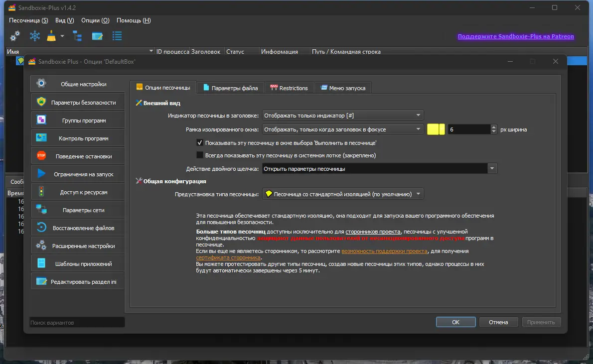This screenshot has width=593, height=364.
Task: Open Предустановка типа песочницы dropdown
Action: pos(343,194)
